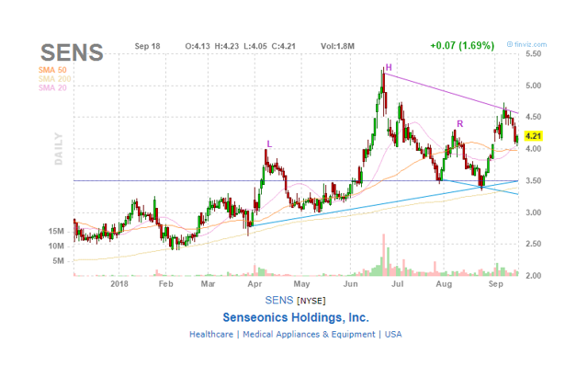Open the Healthcare sector link
Screen dimensions: 588x378
(211, 335)
